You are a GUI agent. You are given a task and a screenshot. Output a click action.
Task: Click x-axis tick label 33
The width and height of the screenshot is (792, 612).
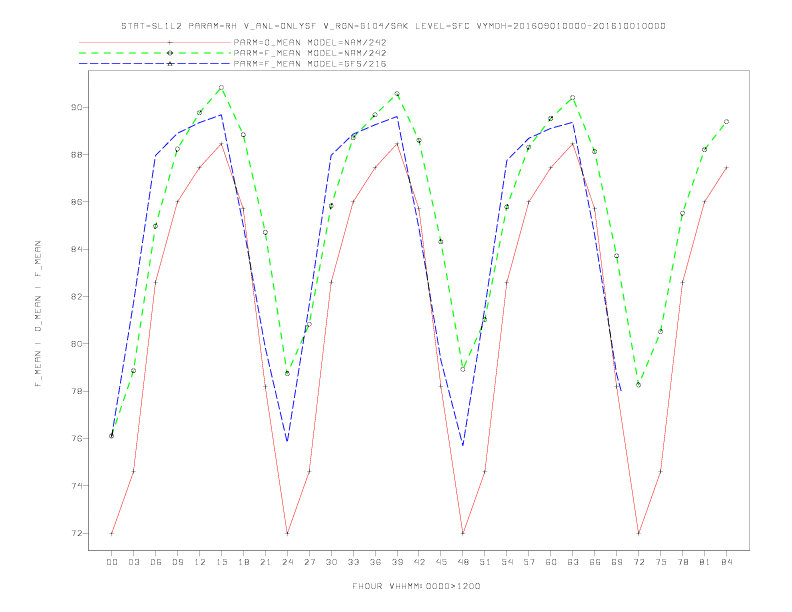(x=353, y=562)
